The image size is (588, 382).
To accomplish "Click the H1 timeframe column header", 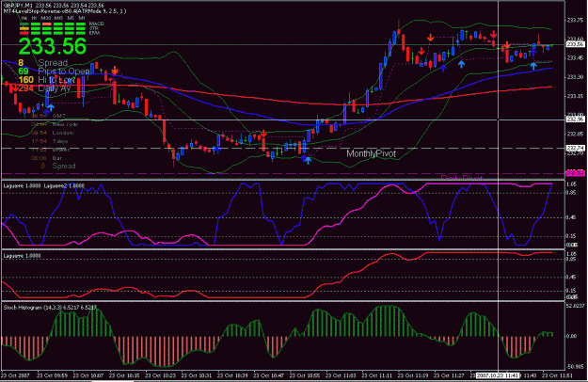I will 34,18.
